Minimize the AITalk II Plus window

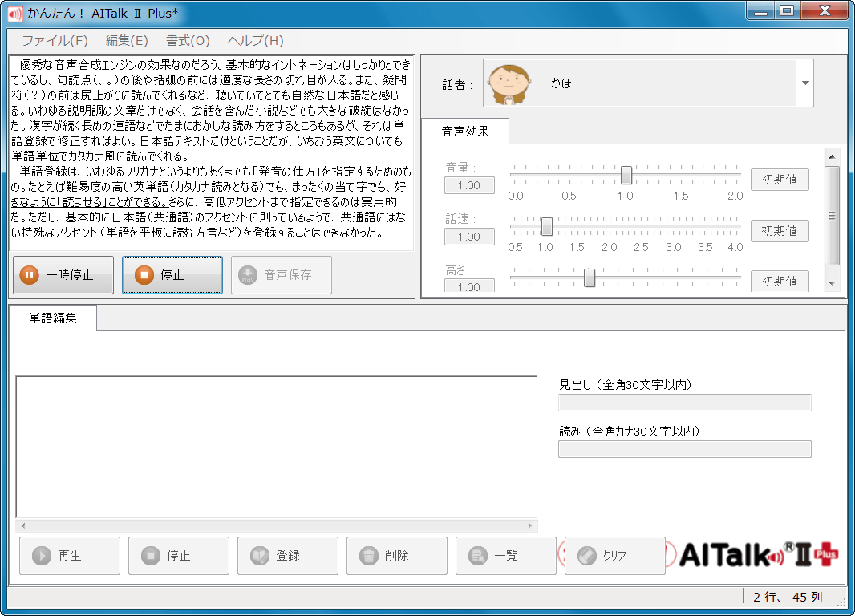click(x=760, y=10)
